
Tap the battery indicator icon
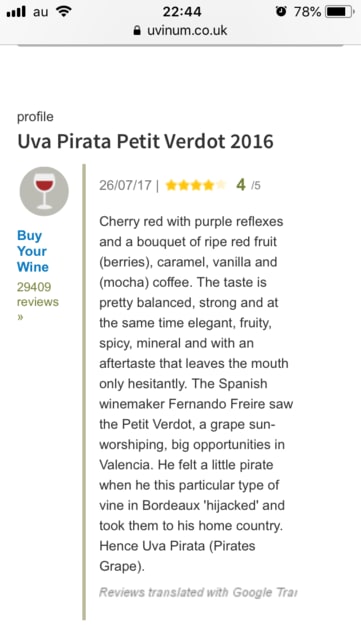point(340,11)
